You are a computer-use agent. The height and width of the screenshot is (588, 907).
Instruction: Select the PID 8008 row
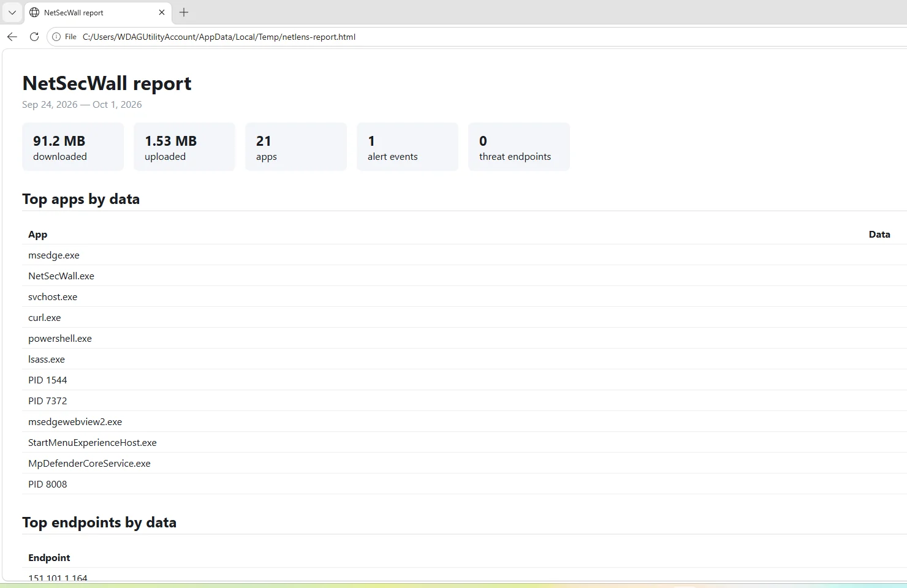[x=465, y=484]
